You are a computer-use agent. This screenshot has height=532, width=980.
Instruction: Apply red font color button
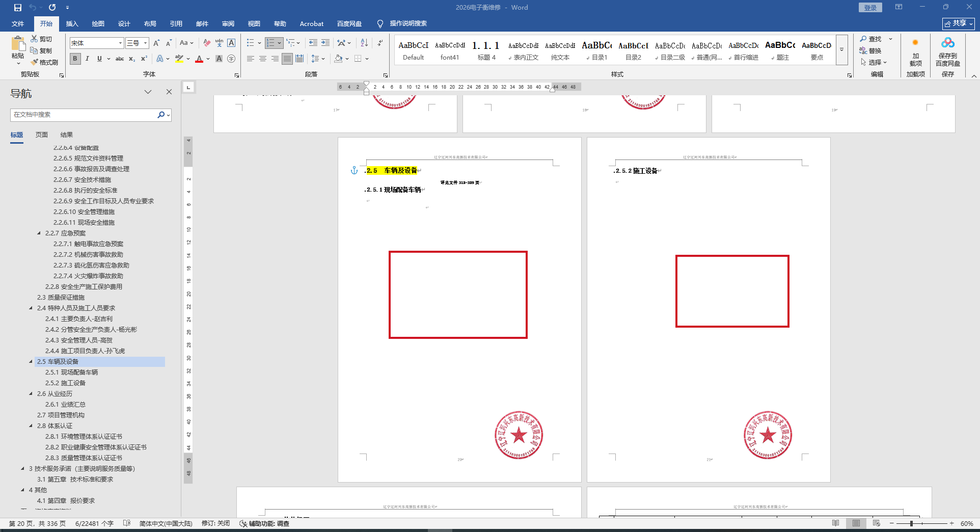pyautogui.click(x=199, y=59)
